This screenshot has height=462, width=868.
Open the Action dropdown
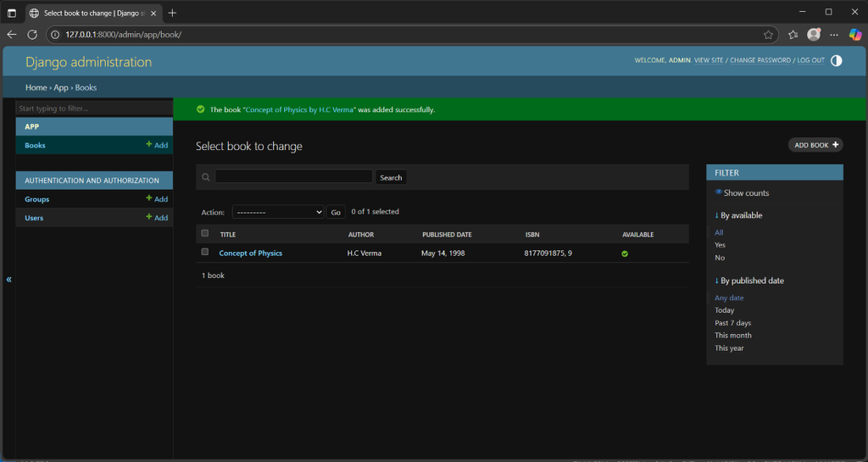tap(278, 212)
